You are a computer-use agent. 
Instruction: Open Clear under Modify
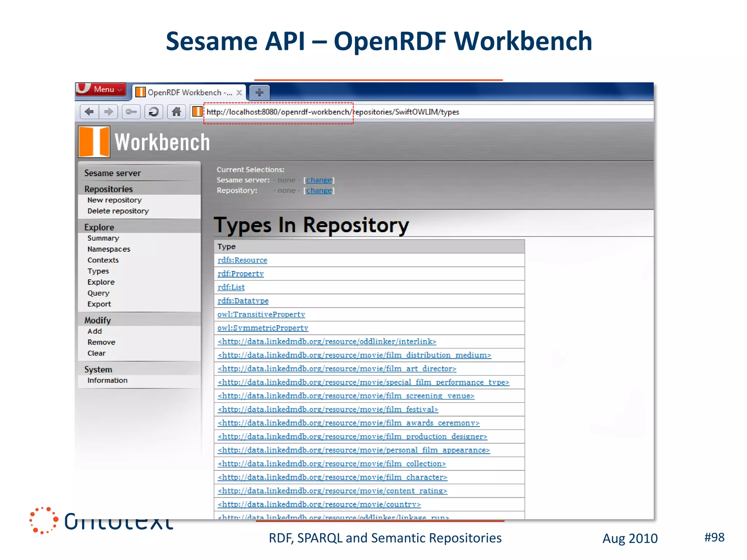(x=96, y=353)
